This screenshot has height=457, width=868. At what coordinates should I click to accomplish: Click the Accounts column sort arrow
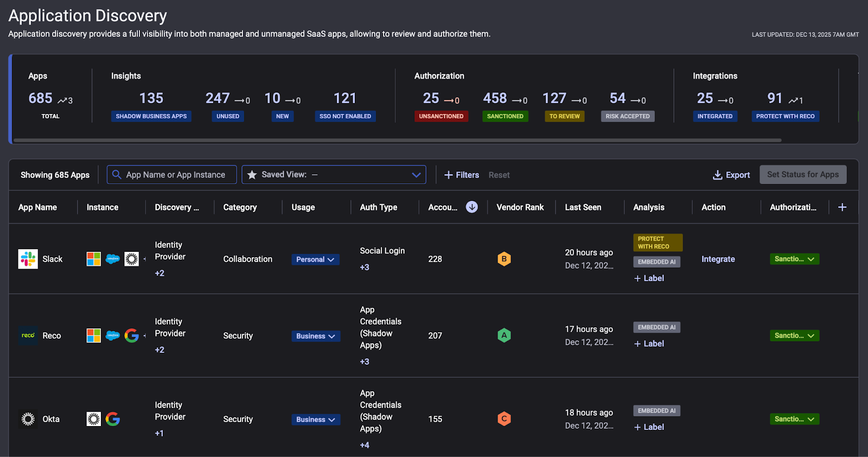click(x=472, y=207)
